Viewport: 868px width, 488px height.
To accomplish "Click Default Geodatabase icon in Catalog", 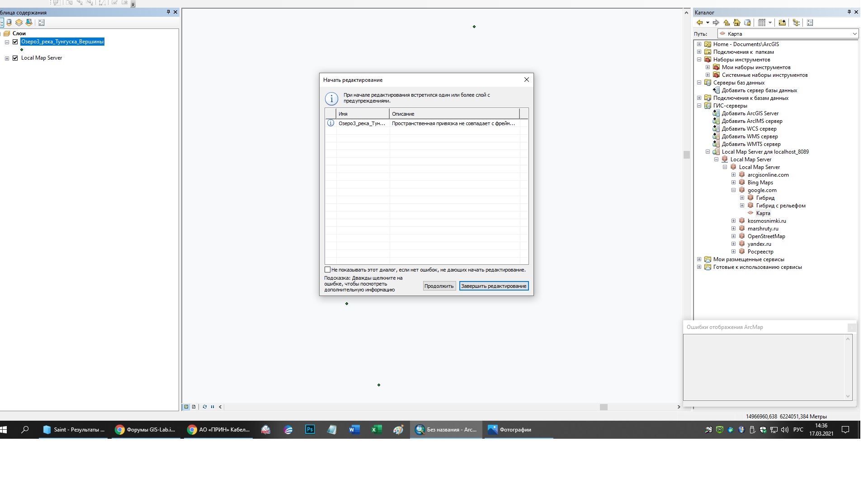I will tap(747, 23).
